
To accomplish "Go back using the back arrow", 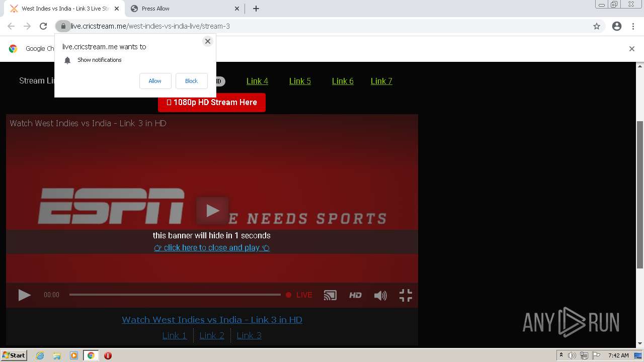I will 11,26.
